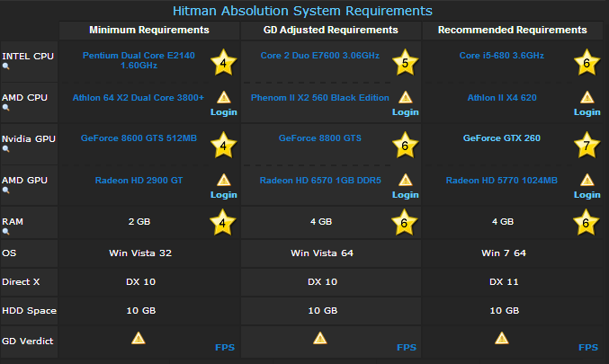Click Login beside Radeon HD 6570
This screenshot has height=364, width=609.
tap(406, 195)
